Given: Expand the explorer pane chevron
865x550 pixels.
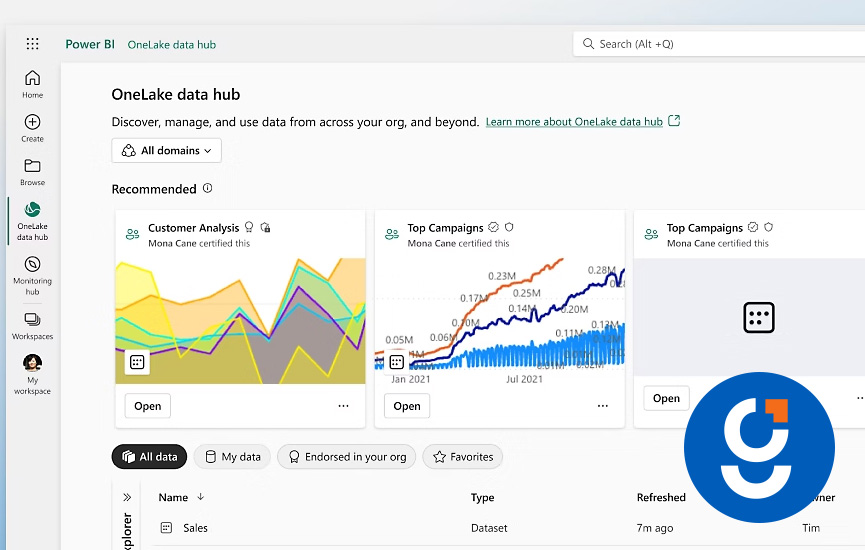Looking at the screenshot, I should [x=127, y=497].
